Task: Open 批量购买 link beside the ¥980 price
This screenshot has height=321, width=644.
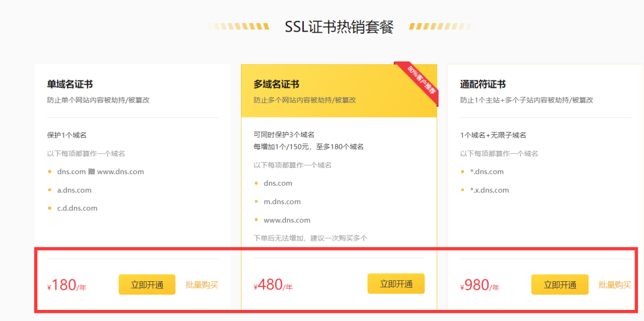Action: click(614, 285)
